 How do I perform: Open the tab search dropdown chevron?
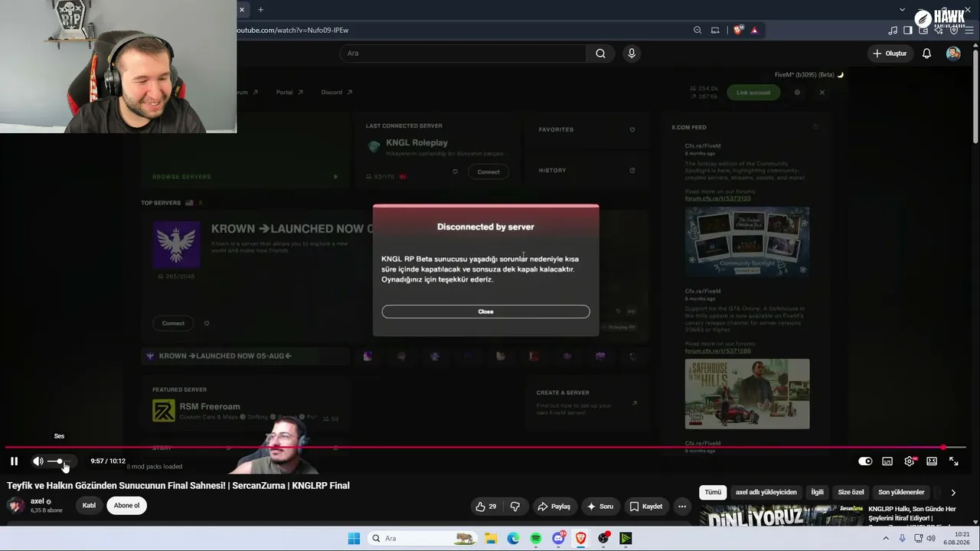tap(903, 10)
